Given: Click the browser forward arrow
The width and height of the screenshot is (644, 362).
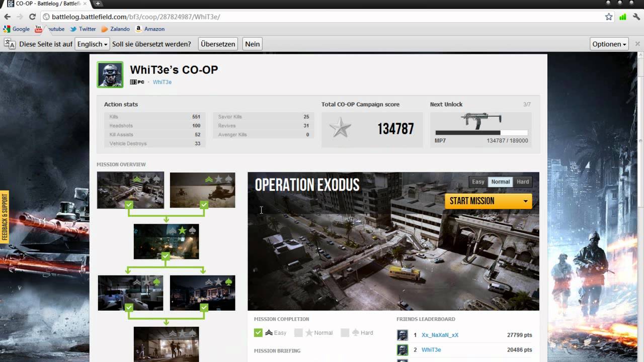Looking at the screenshot, I should coord(20,17).
